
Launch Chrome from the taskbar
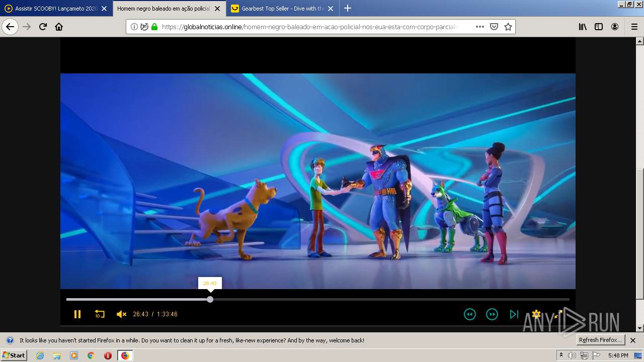[x=91, y=355]
